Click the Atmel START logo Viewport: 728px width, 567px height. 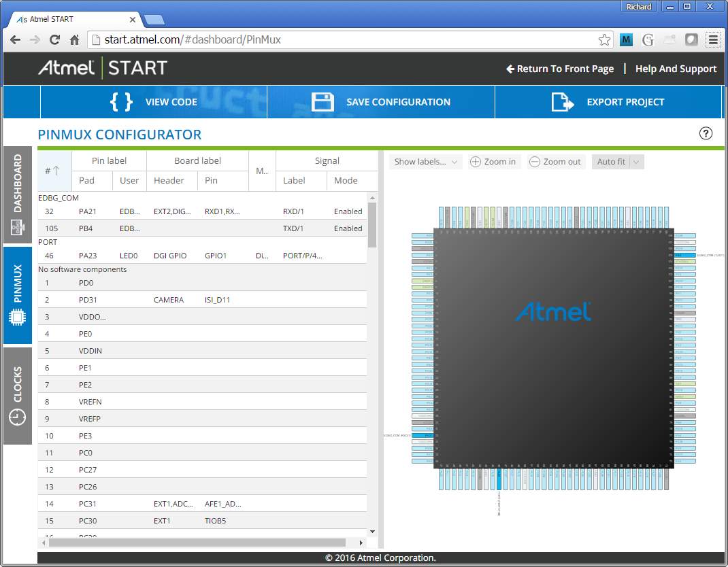pyautogui.click(x=103, y=68)
